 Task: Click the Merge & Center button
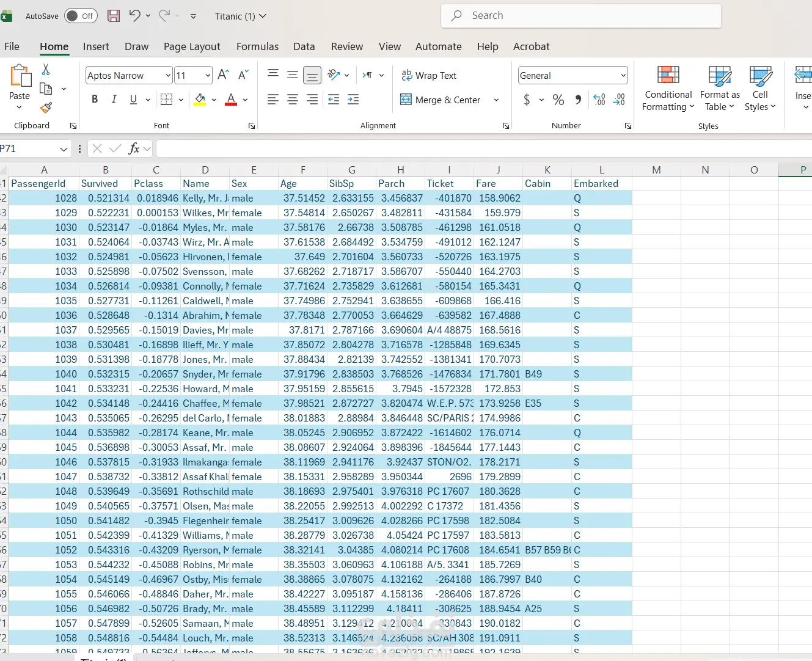click(441, 100)
